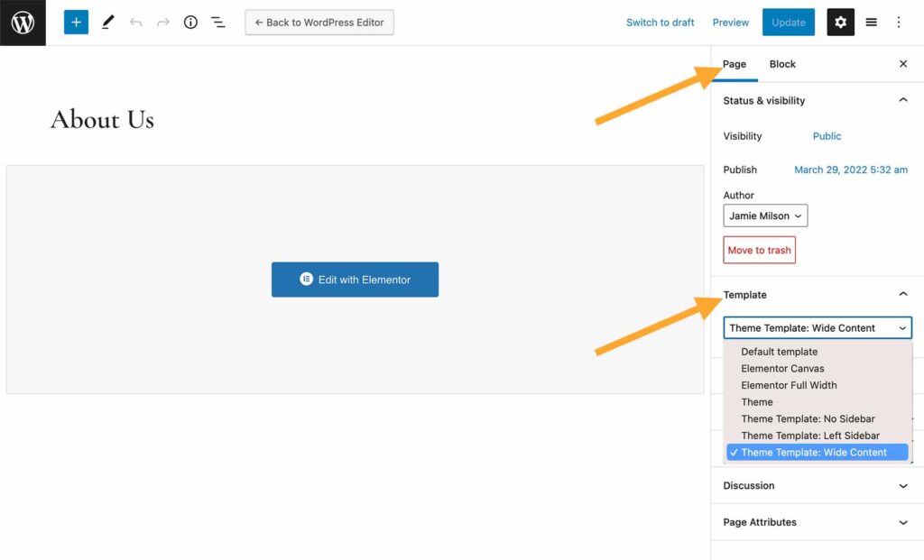Collapse the Status & visibility section
This screenshot has height=560, width=924.
click(x=903, y=100)
